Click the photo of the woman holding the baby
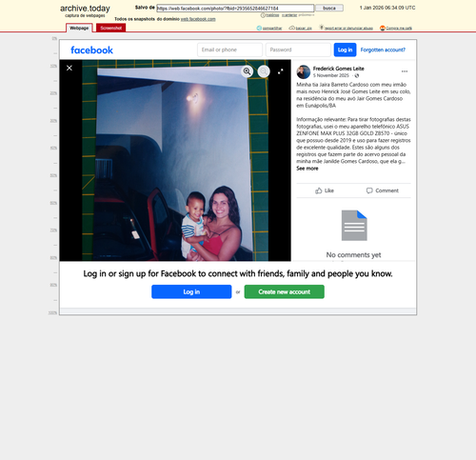The width and height of the screenshot is (476, 460). [175, 160]
